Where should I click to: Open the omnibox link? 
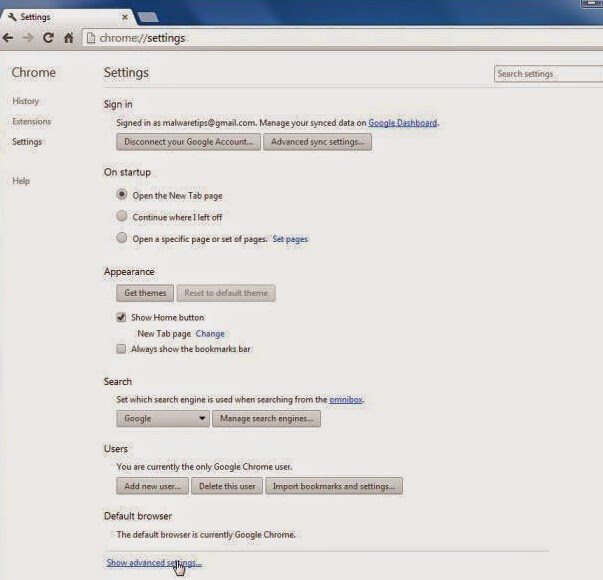pos(346,400)
